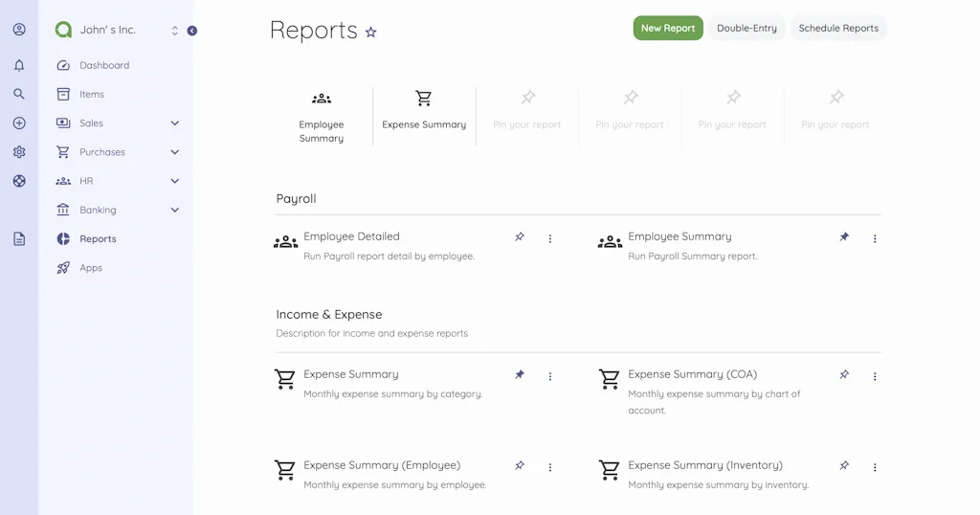Open the user profile icon

pyautogui.click(x=19, y=30)
